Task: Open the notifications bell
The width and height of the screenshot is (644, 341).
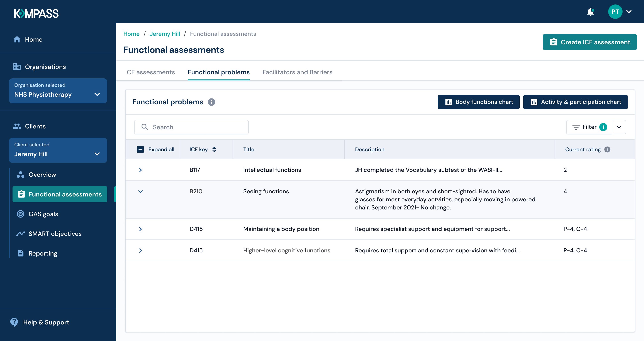Action: point(591,11)
